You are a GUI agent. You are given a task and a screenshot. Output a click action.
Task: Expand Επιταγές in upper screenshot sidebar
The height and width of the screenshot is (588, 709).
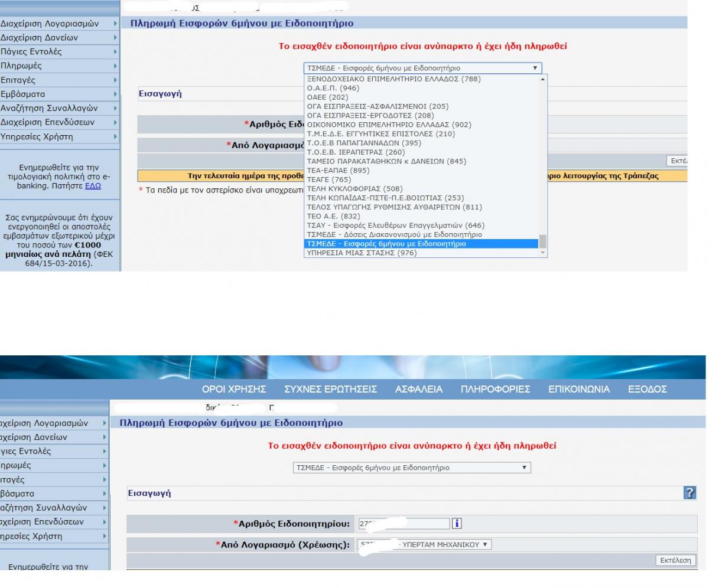pos(59,80)
